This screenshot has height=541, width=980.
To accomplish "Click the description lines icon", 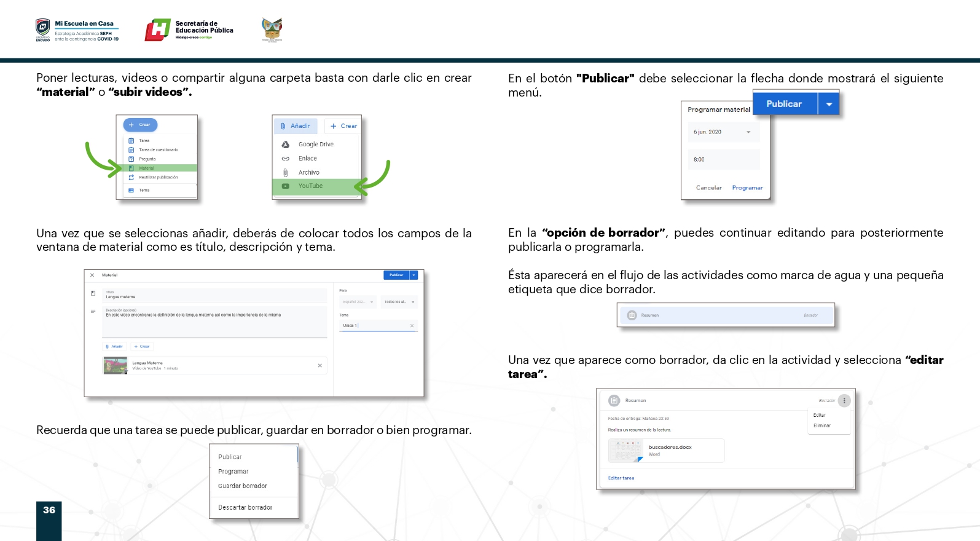I will [93, 312].
